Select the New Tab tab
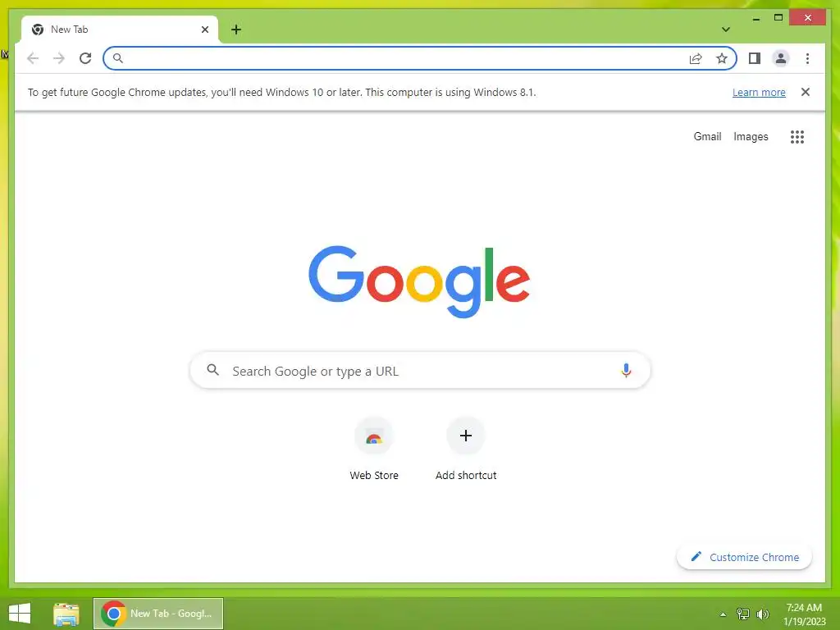 point(120,30)
